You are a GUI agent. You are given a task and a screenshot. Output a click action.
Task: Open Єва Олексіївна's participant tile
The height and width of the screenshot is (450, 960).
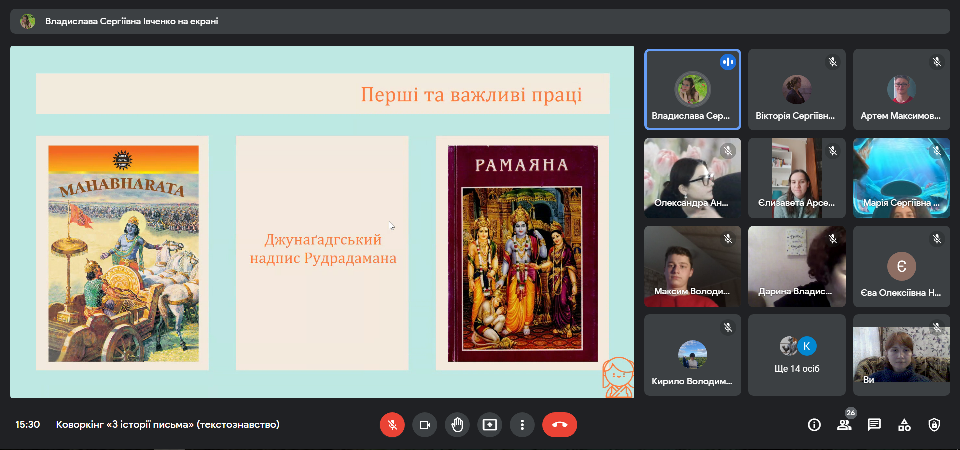click(x=901, y=266)
